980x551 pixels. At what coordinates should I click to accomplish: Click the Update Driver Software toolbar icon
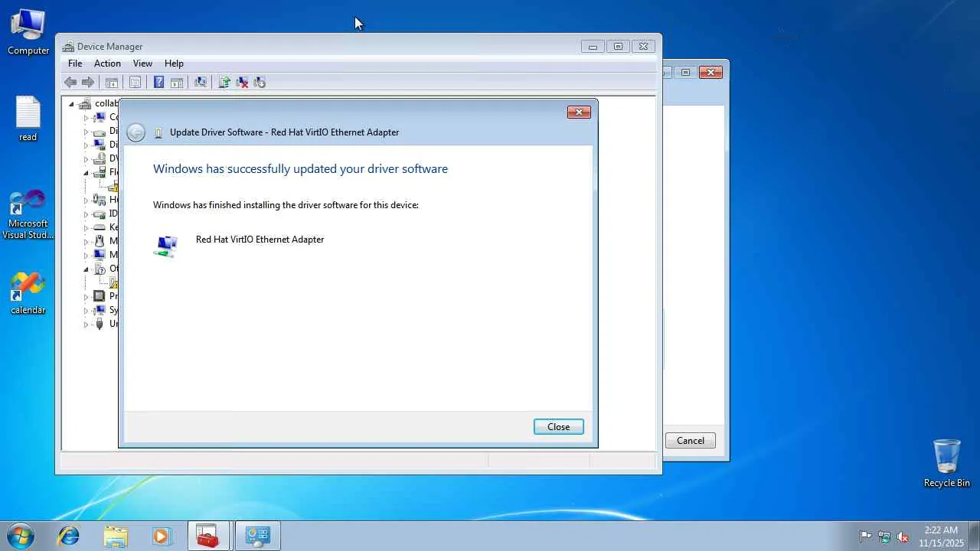click(x=224, y=83)
